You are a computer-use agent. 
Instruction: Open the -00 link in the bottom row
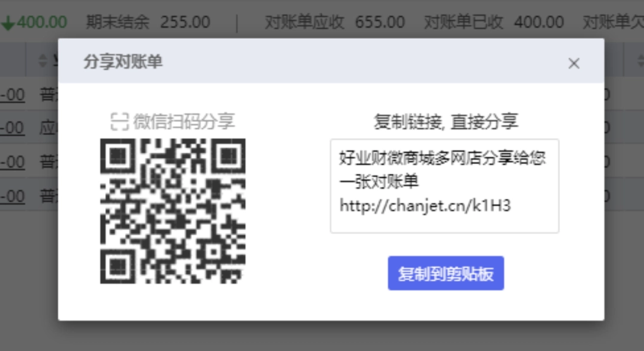coord(13,196)
